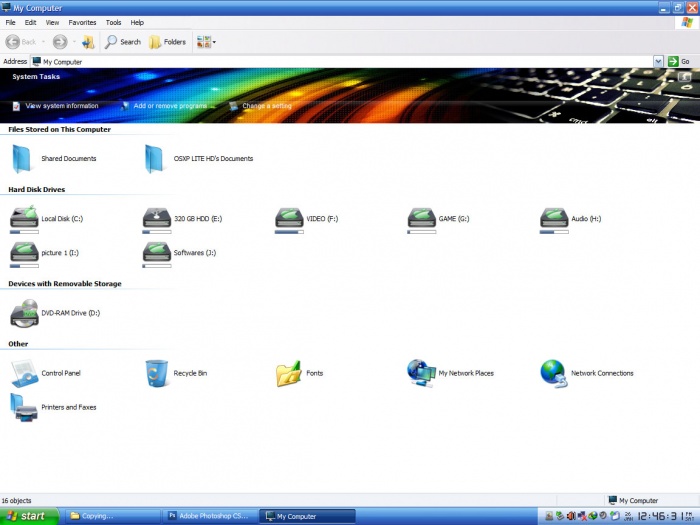
Task: Click the Start button on taskbar
Action: coord(27,516)
